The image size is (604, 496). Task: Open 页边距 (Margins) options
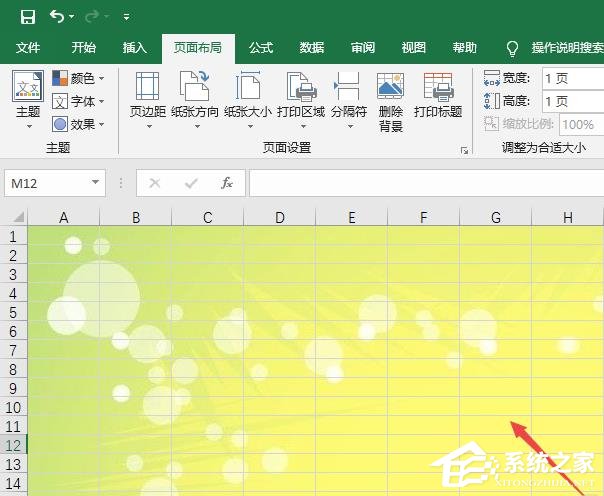point(148,90)
